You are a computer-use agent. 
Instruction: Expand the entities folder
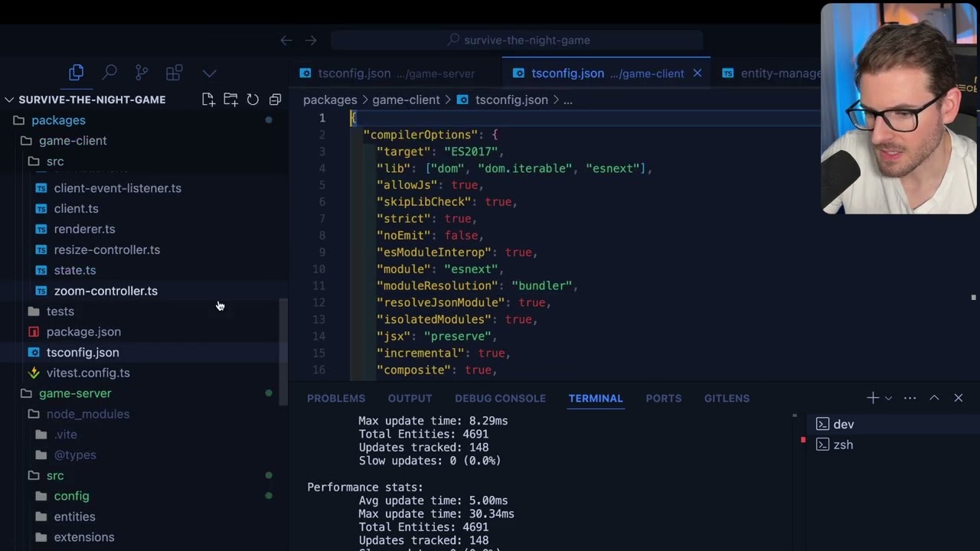pyautogui.click(x=74, y=517)
